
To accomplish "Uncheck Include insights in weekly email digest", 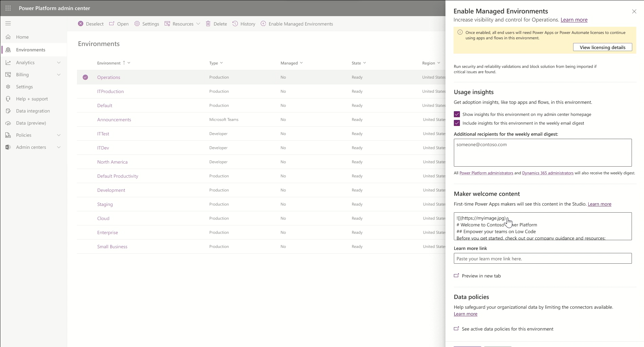I will click(457, 123).
